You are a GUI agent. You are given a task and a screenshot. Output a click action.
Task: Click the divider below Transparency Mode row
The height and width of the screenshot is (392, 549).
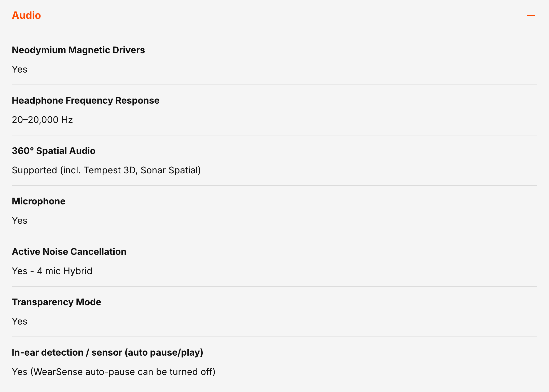(x=274, y=337)
